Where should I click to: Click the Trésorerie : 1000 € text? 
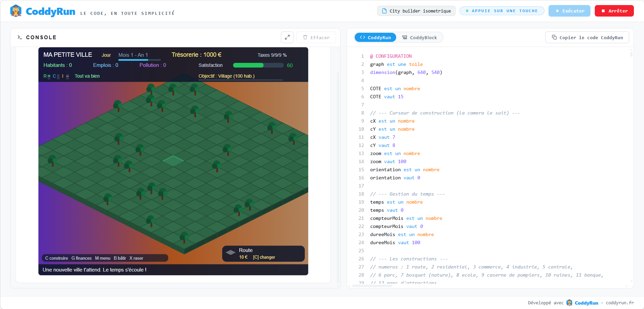point(197,55)
